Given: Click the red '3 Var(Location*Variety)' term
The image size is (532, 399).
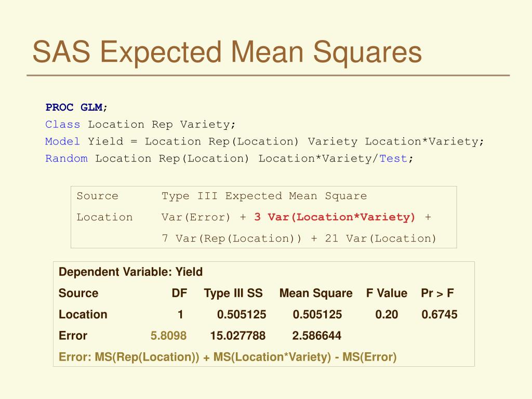Looking at the screenshot, I should (335, 217).
